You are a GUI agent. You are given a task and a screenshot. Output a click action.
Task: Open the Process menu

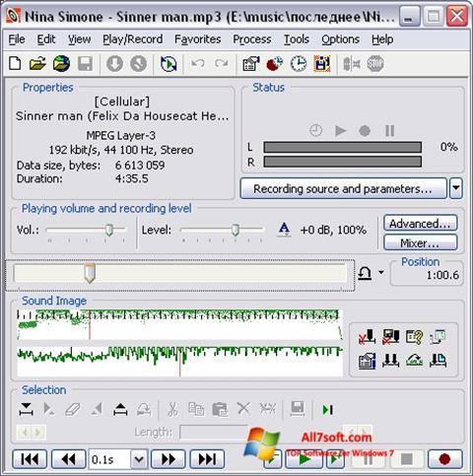pyautogui.click(x=252, y=39)
